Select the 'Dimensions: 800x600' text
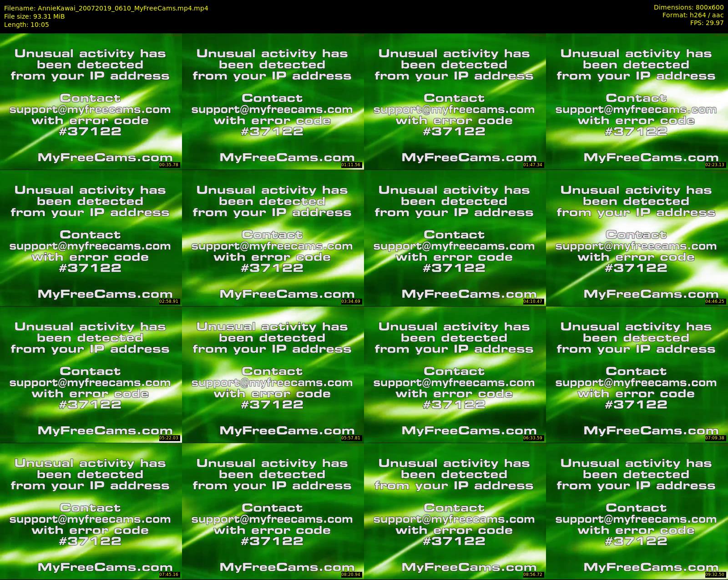 pos(688,7)
